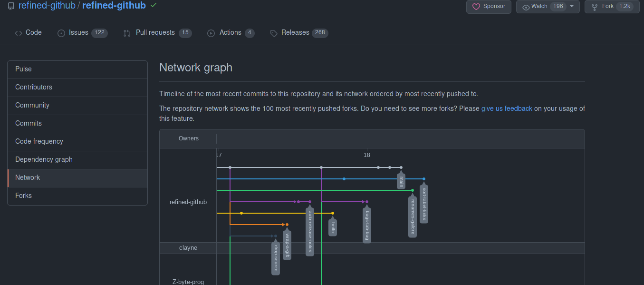Select the Pull requests branch icon
644x285 pixels.
coord(126,32)
